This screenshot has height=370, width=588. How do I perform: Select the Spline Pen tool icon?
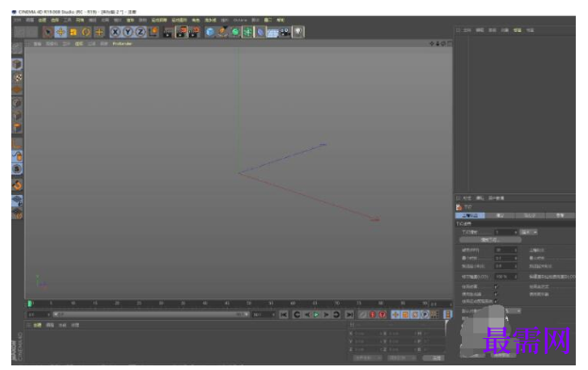coord(222,32)
